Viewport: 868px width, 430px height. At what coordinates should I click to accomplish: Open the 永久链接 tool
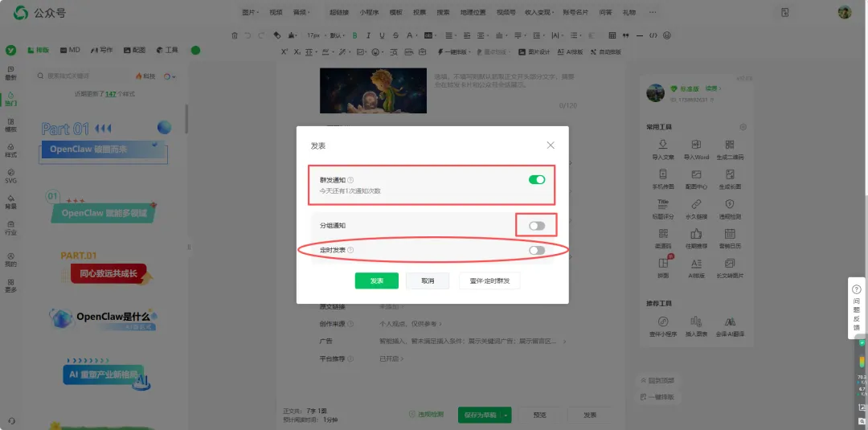point(696,209)
